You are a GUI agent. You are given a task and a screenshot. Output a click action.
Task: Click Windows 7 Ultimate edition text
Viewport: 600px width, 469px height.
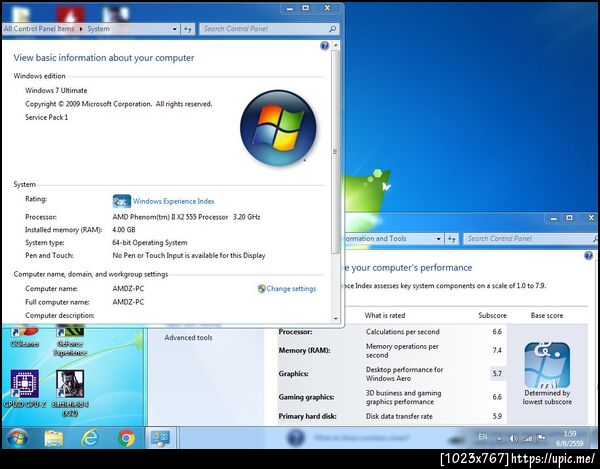coord(56,91)
